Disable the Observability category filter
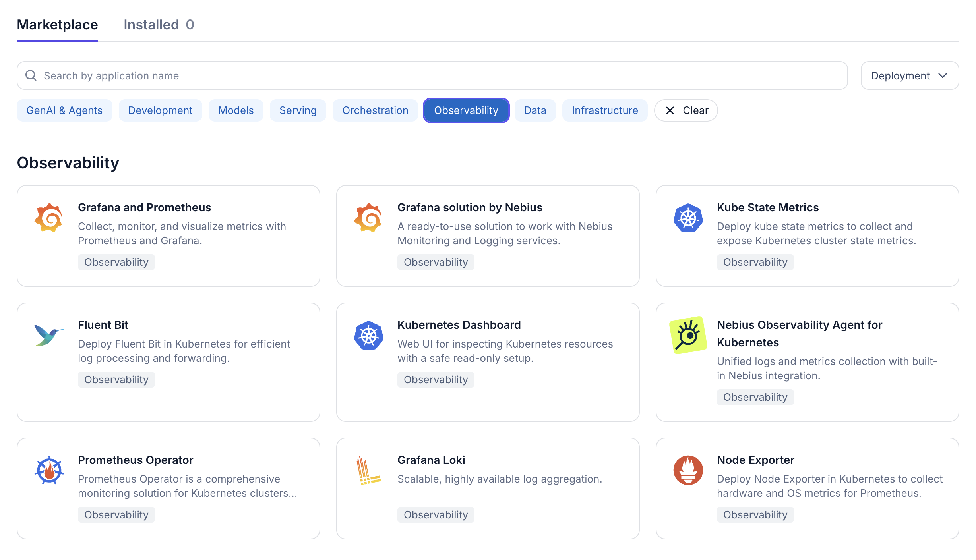 tap(466, 110)
